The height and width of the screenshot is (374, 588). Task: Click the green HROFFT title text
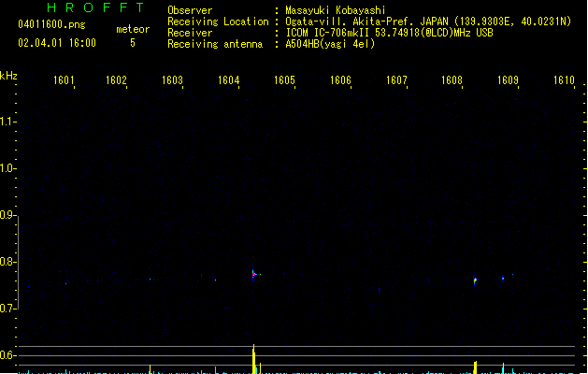tap(95, 7)
